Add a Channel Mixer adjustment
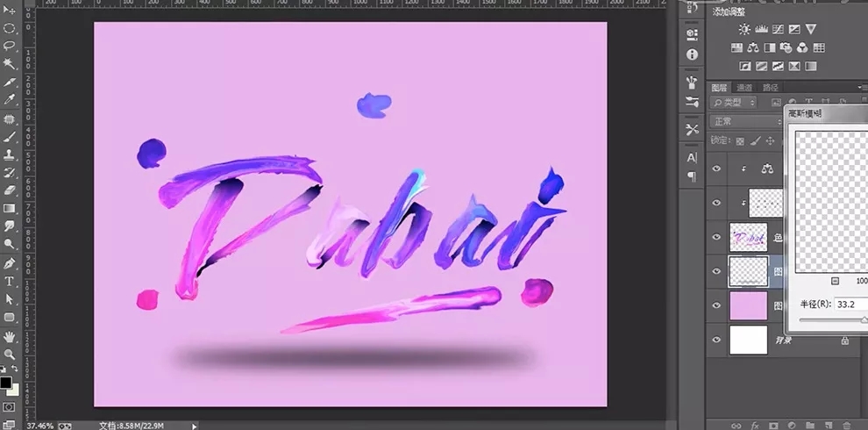 802,47
